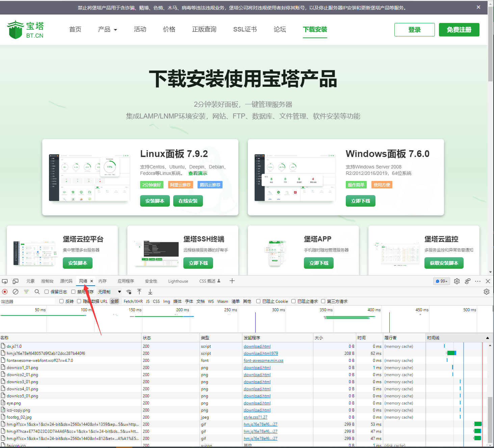Click Linux panel screenshot thumbnail
This screenshot has width=494, height=448.
click(x=89, y=177)
